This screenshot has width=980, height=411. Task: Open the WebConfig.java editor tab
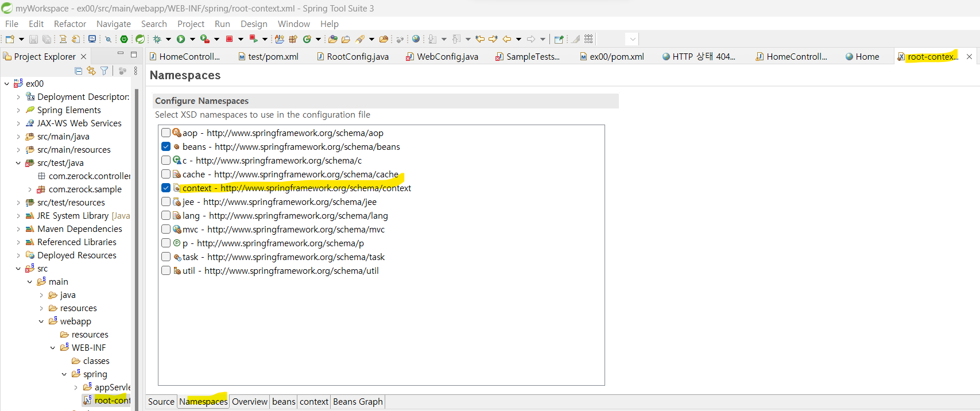pyautogui.click(x=443, y=56)
